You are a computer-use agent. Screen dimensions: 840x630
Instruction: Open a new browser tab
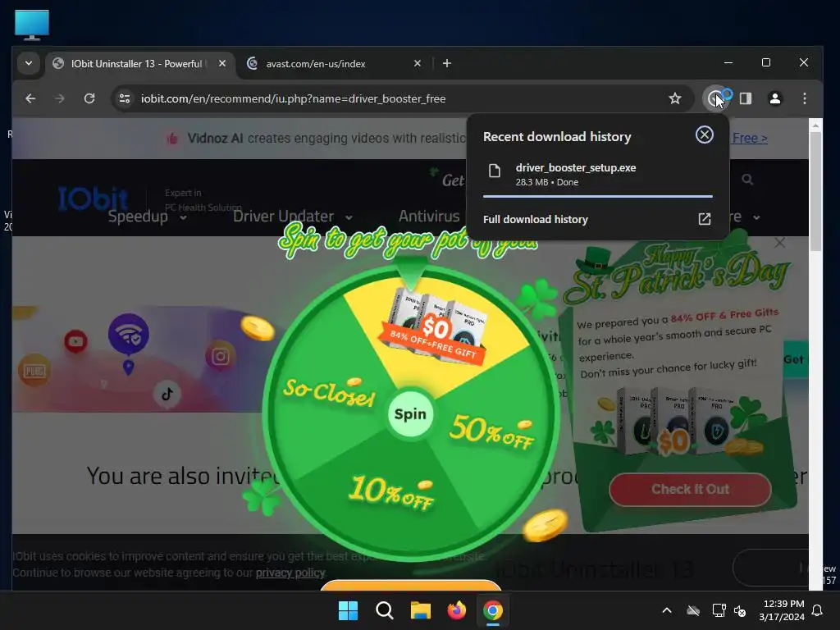point(447,63)
